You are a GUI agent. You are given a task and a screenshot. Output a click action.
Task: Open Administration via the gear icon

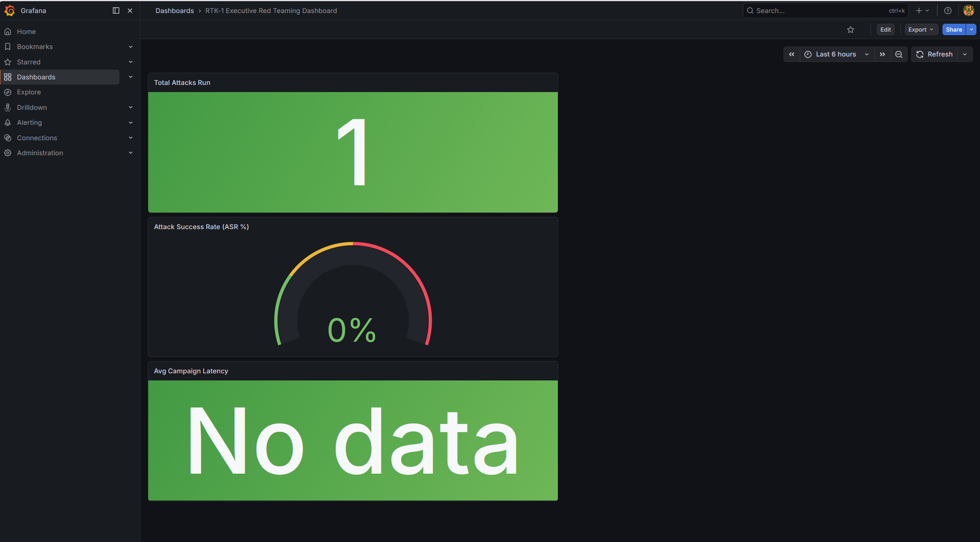(x=8, y=153)
